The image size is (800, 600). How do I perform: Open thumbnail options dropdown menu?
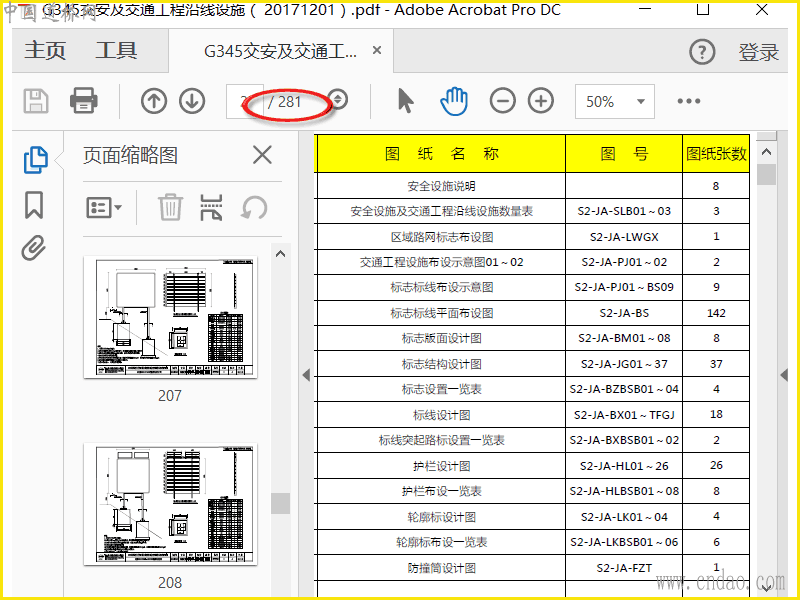point(104,208)
